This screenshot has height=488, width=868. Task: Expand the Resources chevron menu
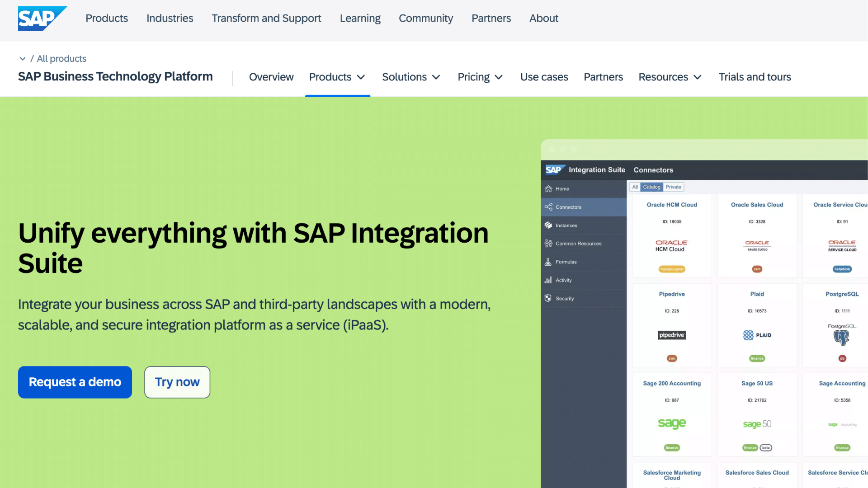tap(670, 77)
